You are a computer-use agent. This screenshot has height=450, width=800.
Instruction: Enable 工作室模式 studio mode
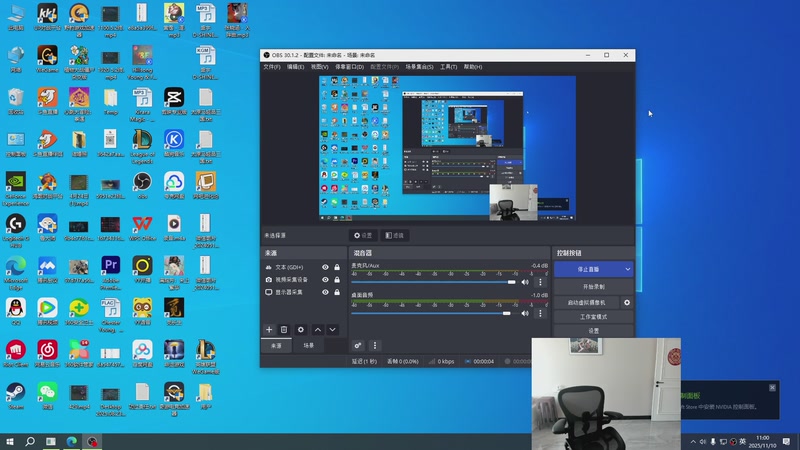(x=593, y=317)
